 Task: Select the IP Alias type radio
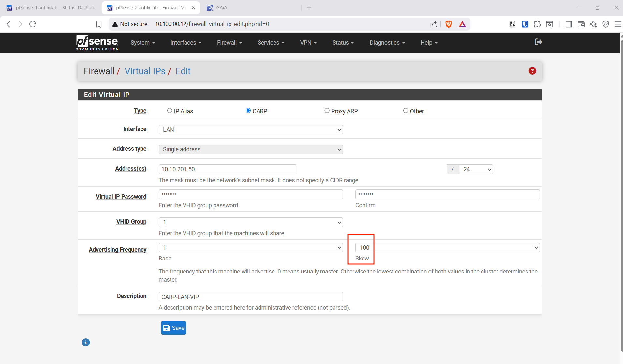point(170,111)
